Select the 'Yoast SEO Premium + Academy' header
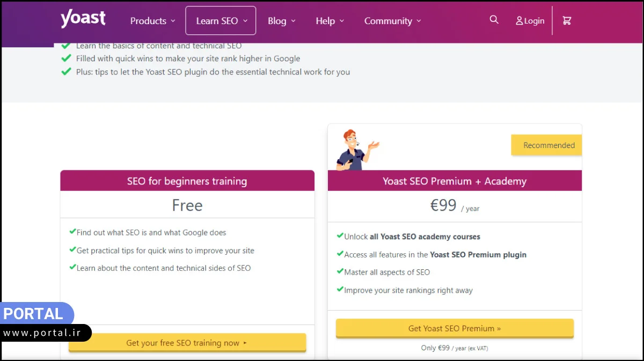The width and height of the screenshot is (644, 361). (x=455, y=181)
